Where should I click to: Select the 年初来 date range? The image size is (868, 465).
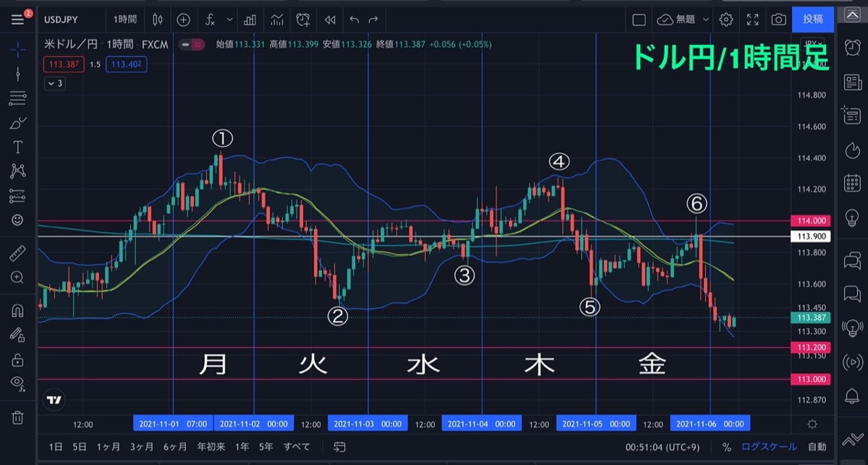(212, 446)
